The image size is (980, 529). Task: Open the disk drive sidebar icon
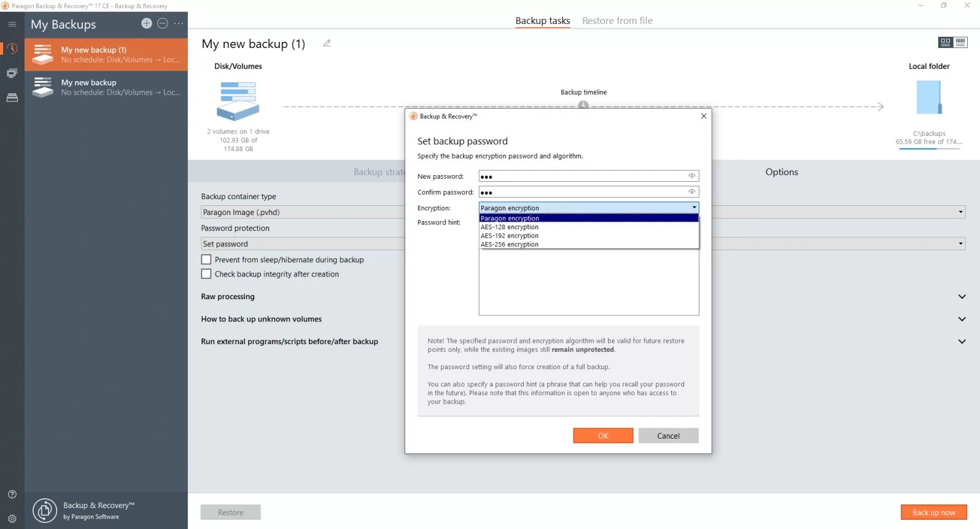[12, 98]
